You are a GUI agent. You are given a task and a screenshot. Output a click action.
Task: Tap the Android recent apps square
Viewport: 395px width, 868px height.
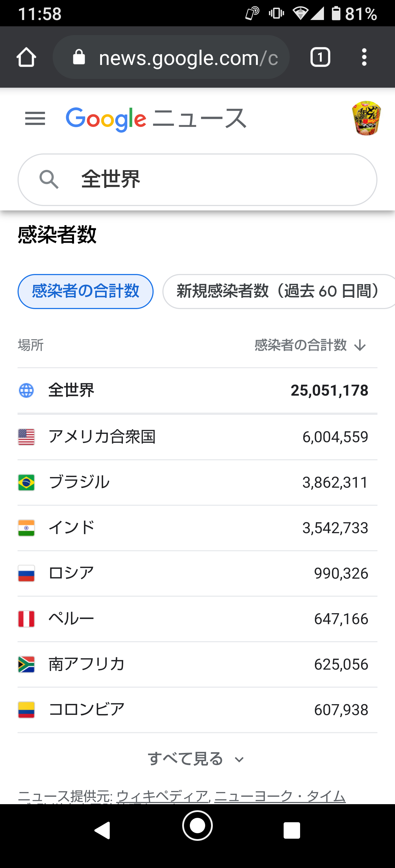click(x=292, y=830)
